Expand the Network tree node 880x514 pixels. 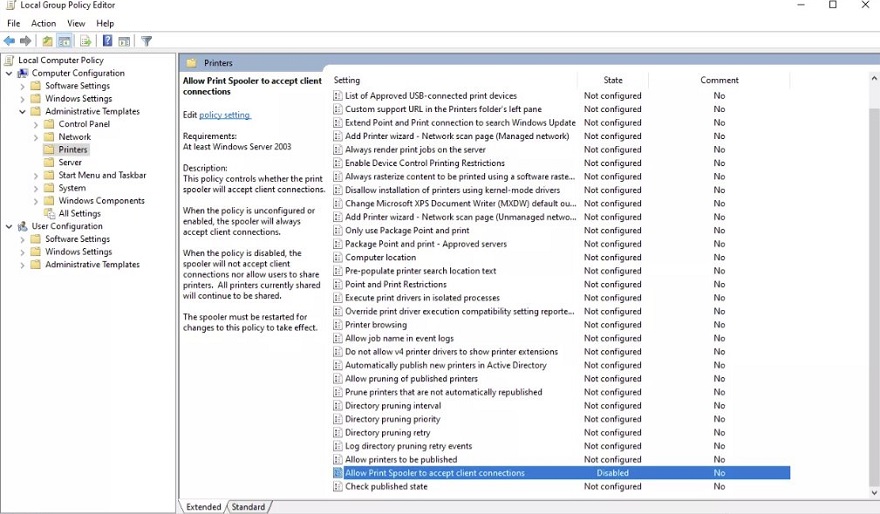(36, 137)
